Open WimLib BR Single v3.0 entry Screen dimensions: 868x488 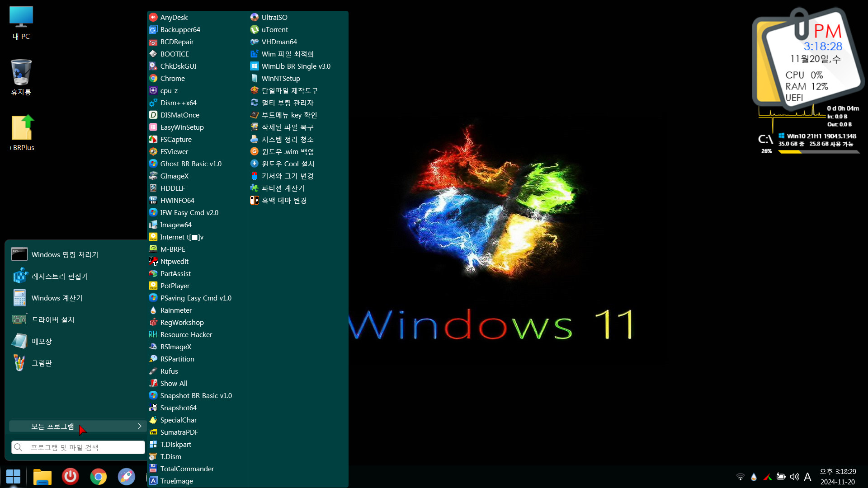coord(290,66)
